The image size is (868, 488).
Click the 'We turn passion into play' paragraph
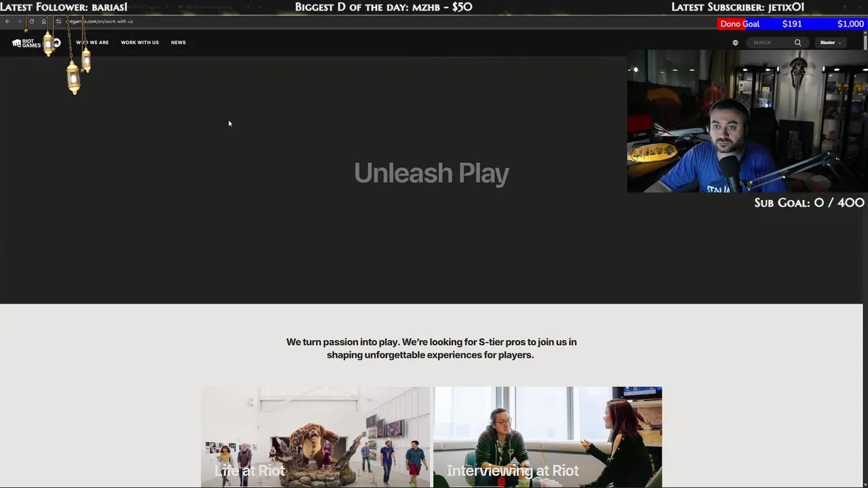[431, 348]
